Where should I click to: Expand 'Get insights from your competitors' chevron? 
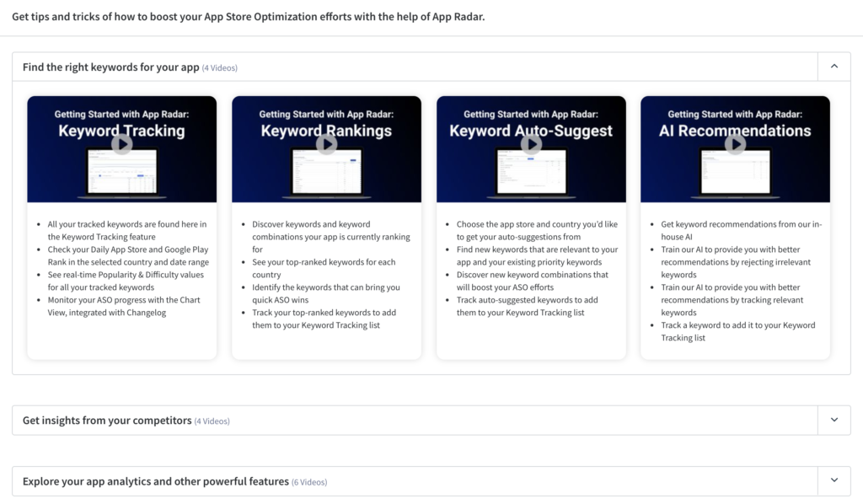point(834,420)
